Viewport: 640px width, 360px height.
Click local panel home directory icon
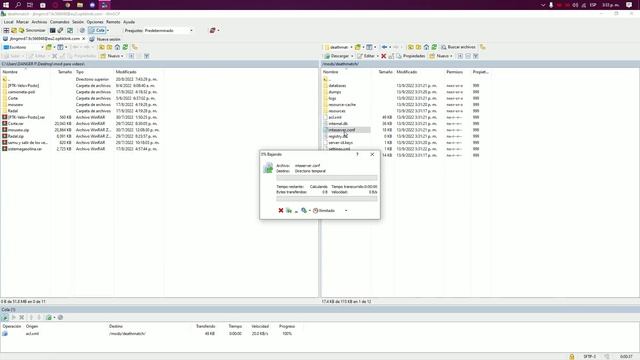coord(118,47)
